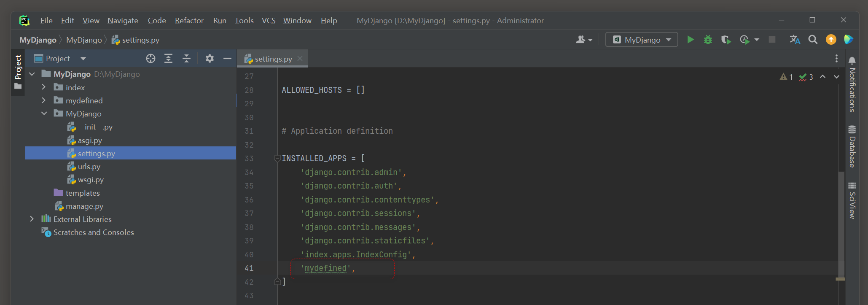Select opened file with crosshair icon
868x305 pixels.
(150, 59)
